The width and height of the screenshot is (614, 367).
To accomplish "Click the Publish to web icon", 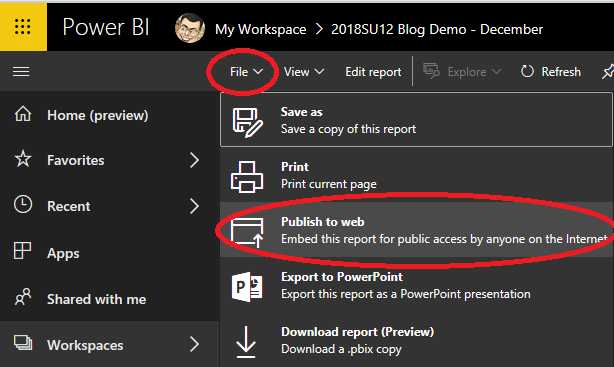I will 247,233.
